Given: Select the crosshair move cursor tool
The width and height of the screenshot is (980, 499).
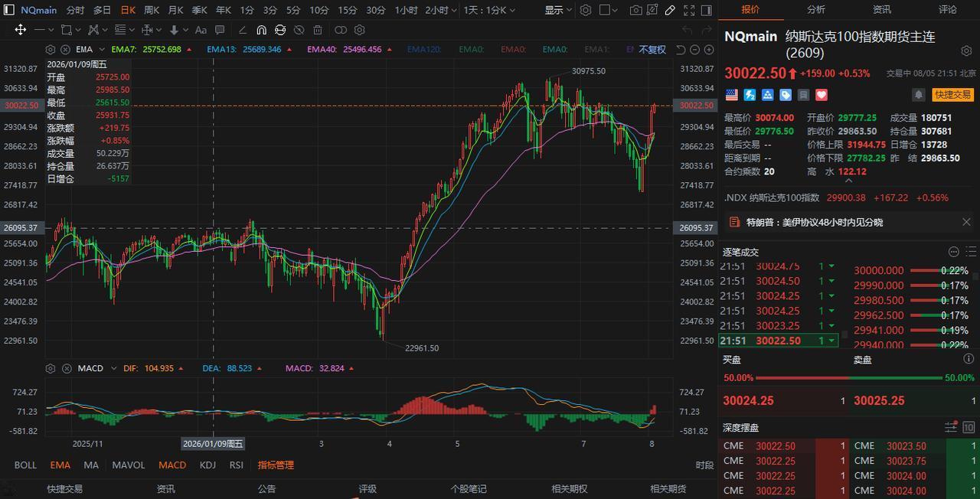Looking at the screenshot, I should click(x=21, y=30).
